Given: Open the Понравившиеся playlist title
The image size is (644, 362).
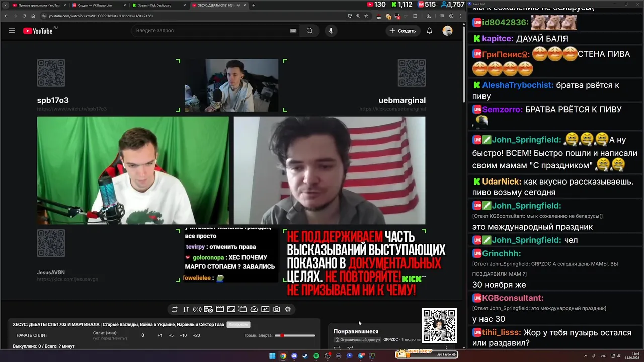Looking at the screenshot, I should coord(356,331).
